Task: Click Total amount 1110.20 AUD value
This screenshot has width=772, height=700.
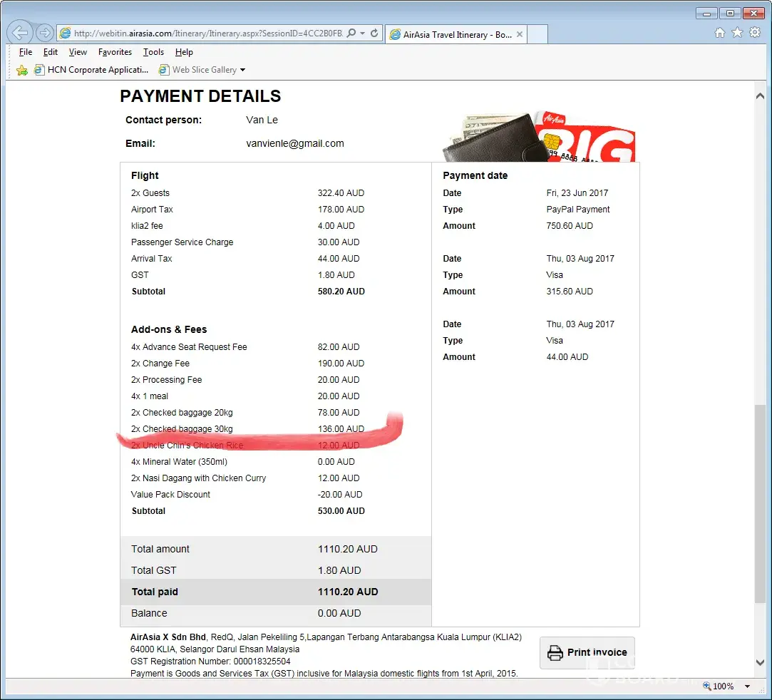Action: pos(348,549)
